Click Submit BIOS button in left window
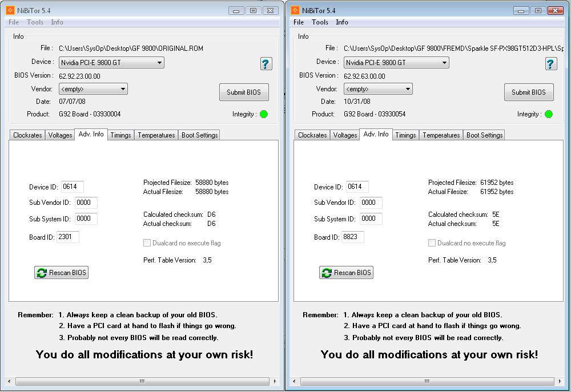This screenshot has height=392, width=571. click(244, 92)
